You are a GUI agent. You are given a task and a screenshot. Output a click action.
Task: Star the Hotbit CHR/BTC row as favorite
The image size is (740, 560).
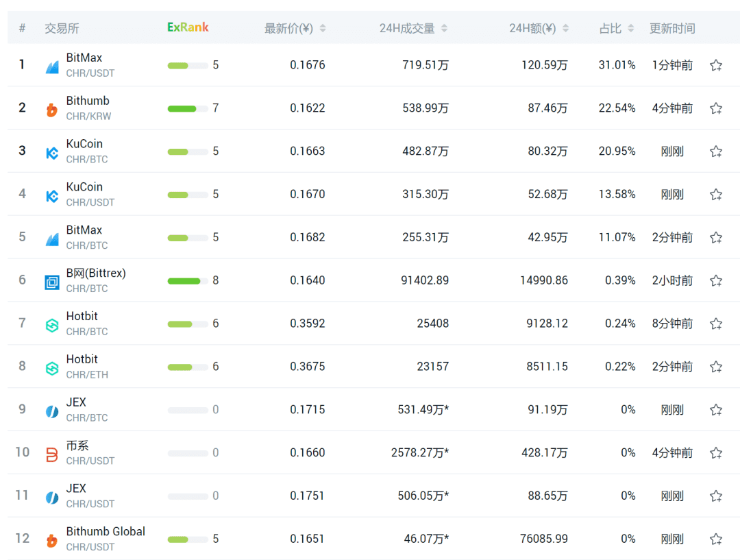click(716, 324)
